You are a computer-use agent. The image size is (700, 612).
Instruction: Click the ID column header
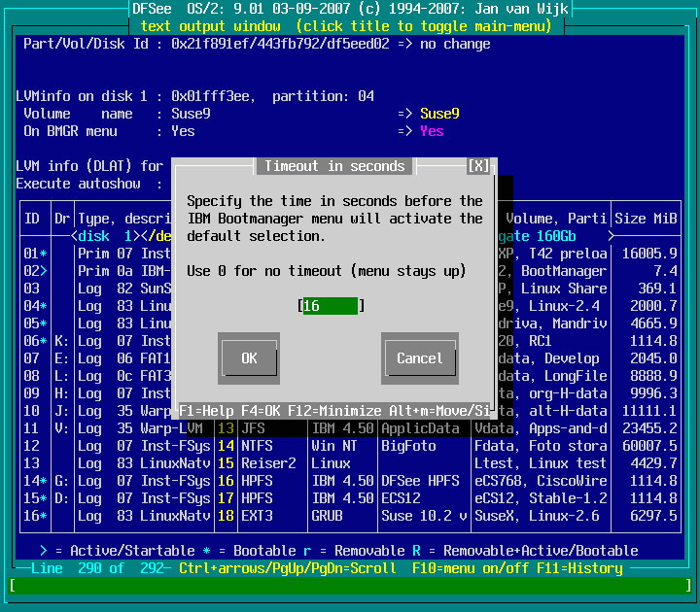32,219
